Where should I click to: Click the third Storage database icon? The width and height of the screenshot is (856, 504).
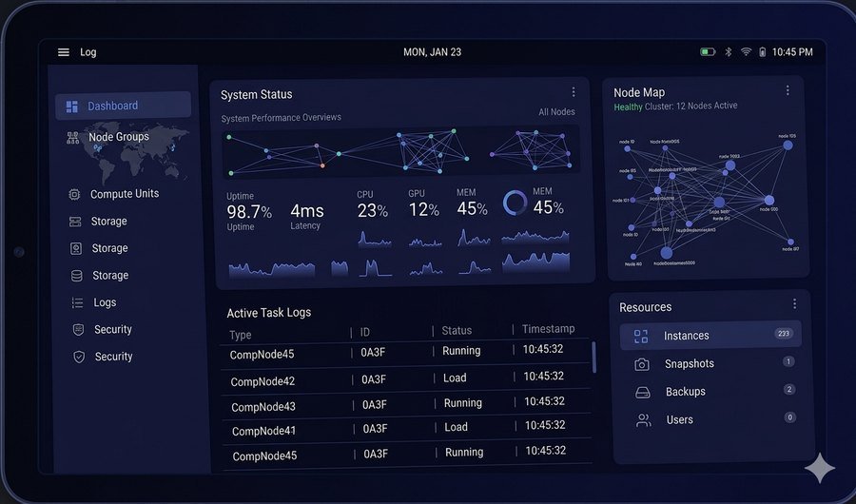tap(77, 276)
